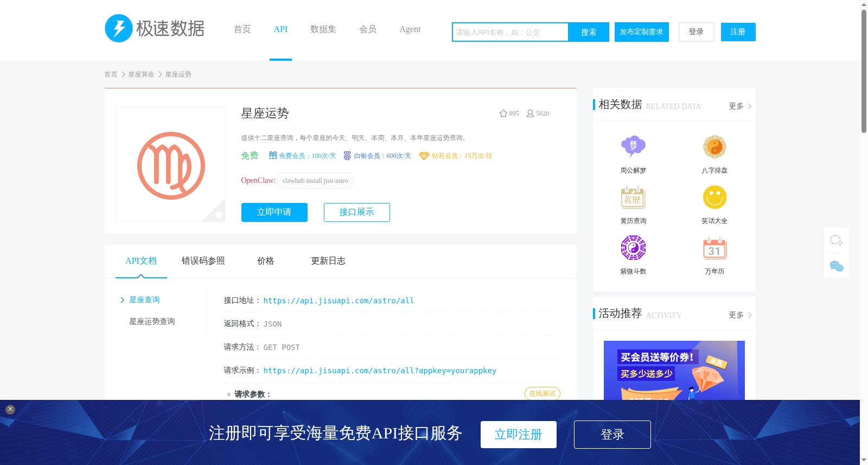Viewport: 868px width, 465px height.
Task: Focus the API name search field
Action: (x=510, y=32)
